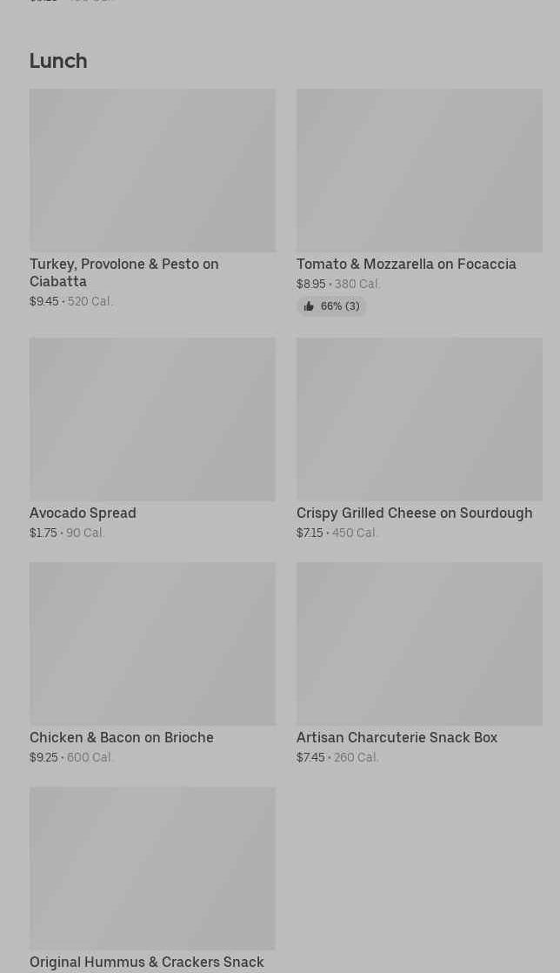Click the Avocado Spread item image
The image size is (560, 973).
(152, 419)
